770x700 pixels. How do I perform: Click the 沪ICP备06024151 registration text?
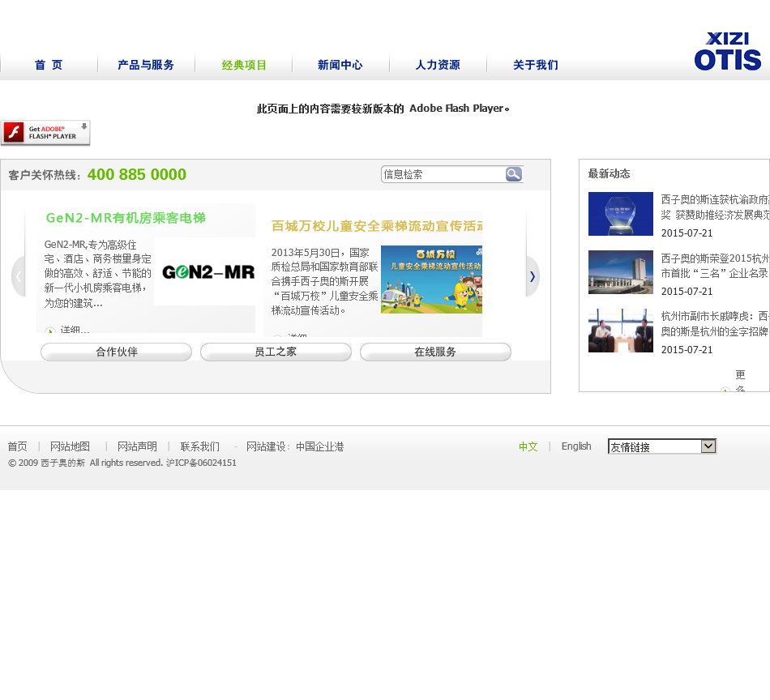(201, 463)
